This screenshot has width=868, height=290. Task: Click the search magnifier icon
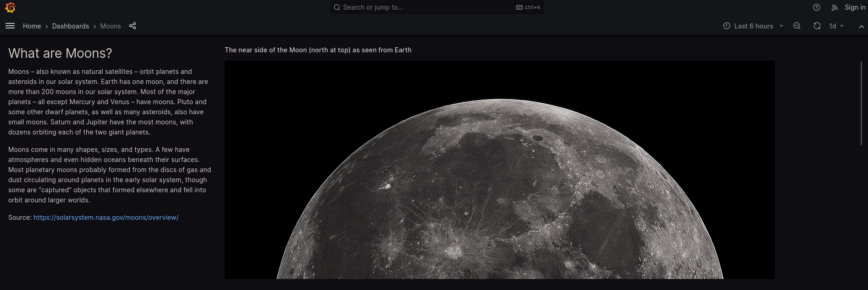[x=337, y=7]
